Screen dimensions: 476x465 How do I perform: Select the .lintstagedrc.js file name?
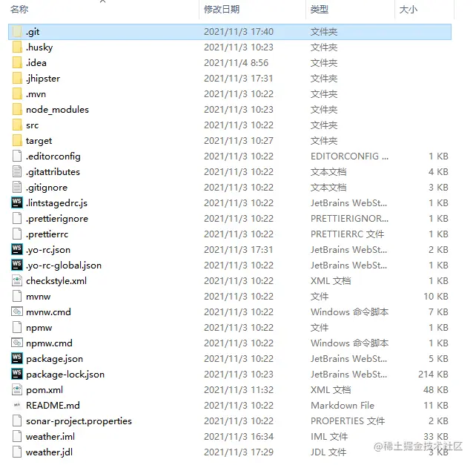coord(57,203)
